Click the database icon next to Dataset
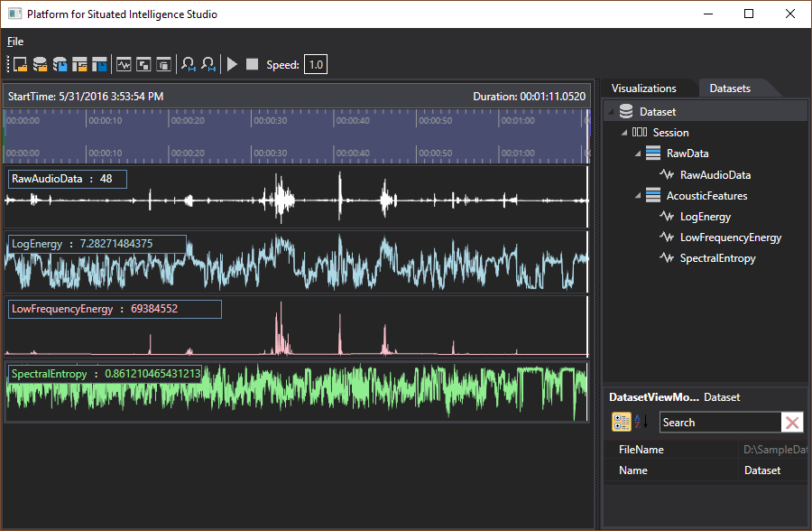812x531 pixels. tap(626, 110)
